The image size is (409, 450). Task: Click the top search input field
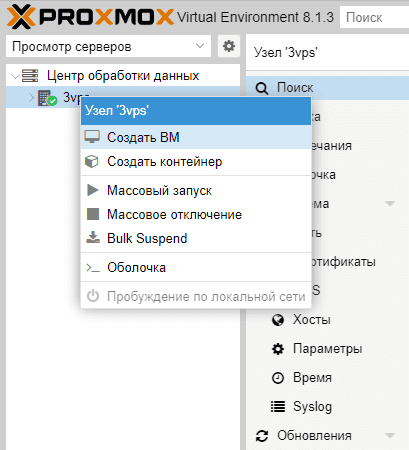click(x=374, y=17)
